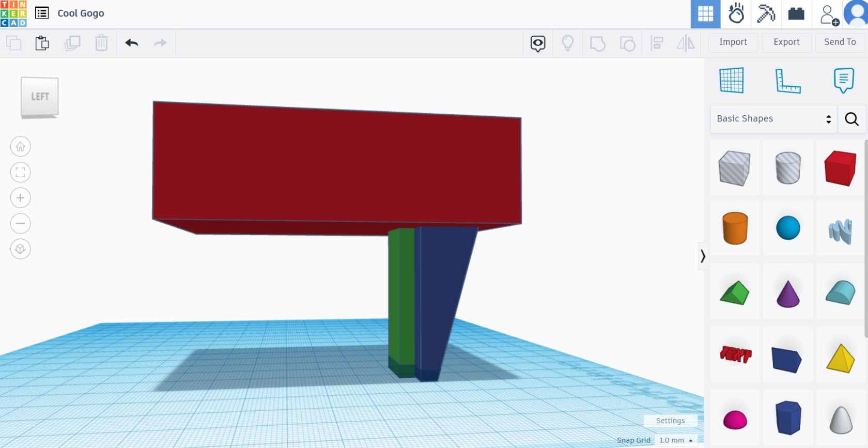Click the Ungroup shapes icon
This screenshot has height=448, width=868.
click(x=627, y=43)
